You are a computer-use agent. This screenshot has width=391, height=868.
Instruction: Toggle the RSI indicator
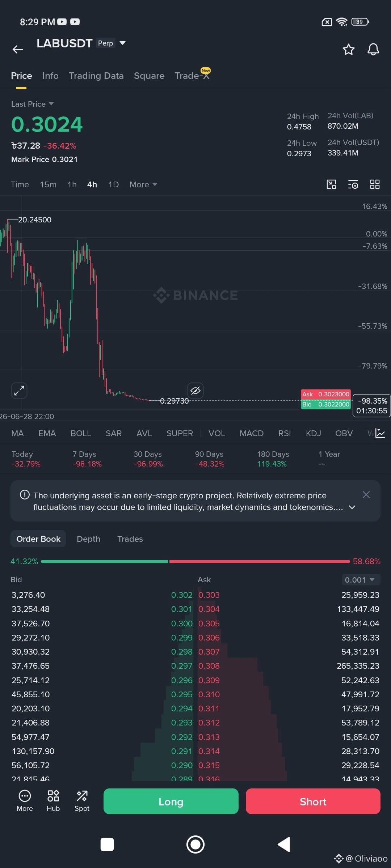[285, 433]
